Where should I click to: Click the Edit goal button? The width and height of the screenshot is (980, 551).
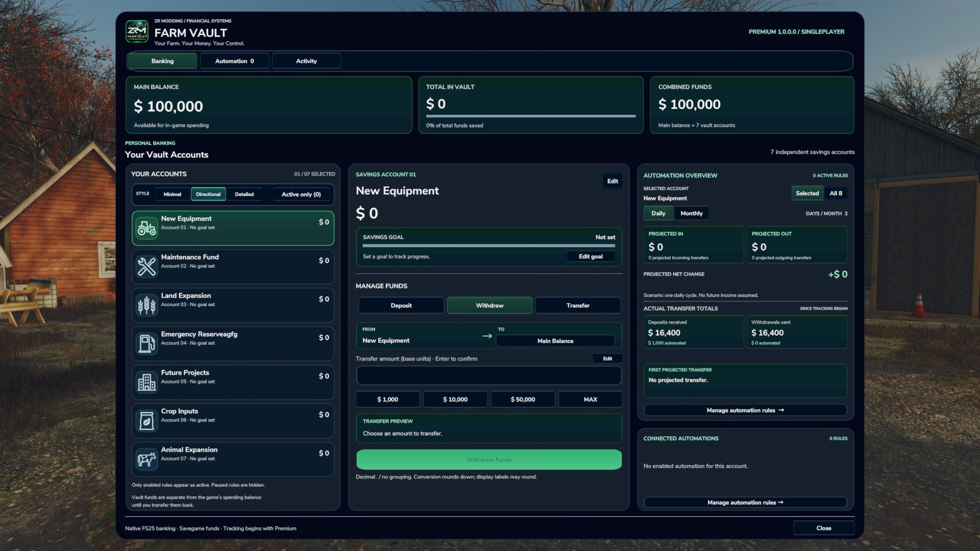[x=591, y=257]
